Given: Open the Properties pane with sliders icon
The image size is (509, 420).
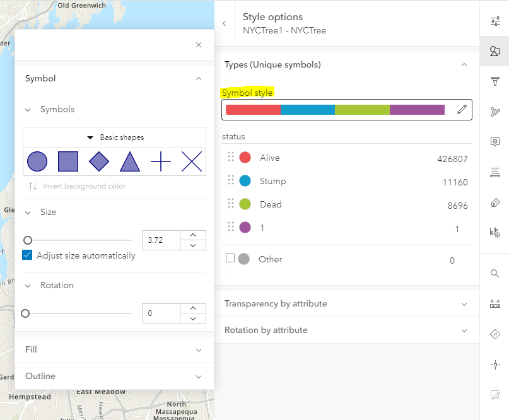Looking at the screenshot, I should coord(494,21).
